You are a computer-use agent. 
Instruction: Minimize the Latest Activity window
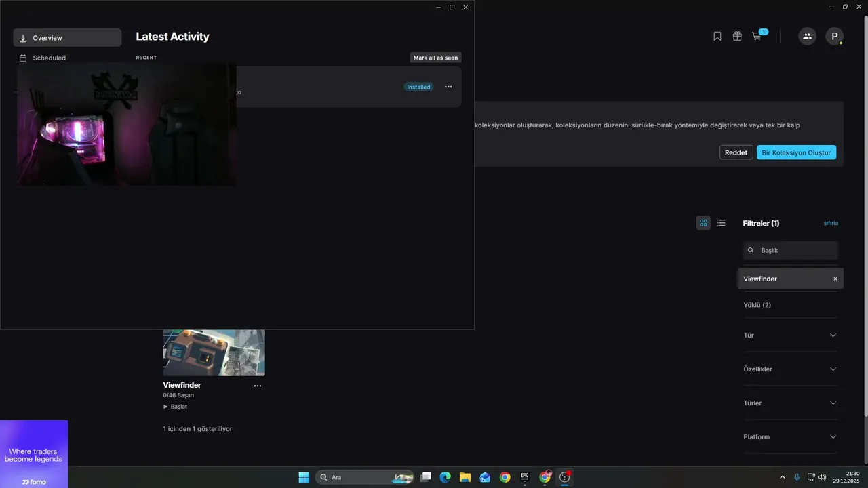pos(439,7)
